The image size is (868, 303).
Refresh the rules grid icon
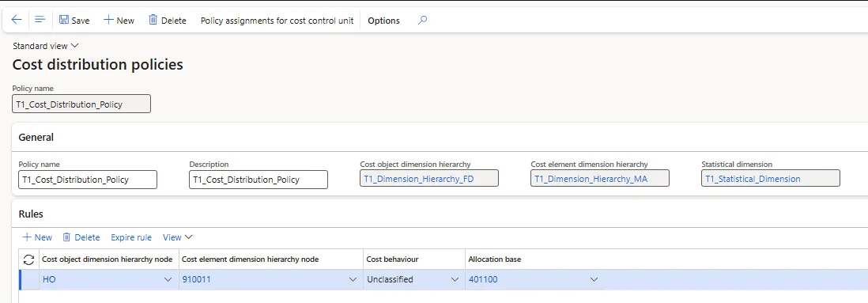28,259
